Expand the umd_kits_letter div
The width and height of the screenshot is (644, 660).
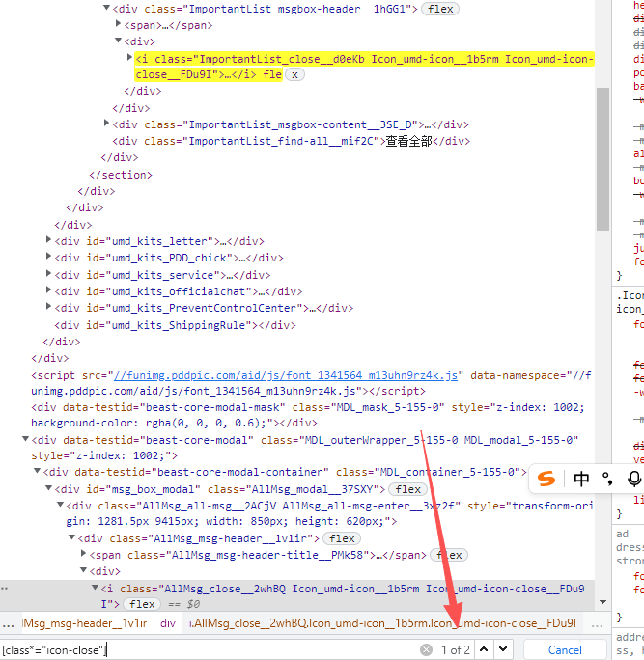(x=48, y=240)
